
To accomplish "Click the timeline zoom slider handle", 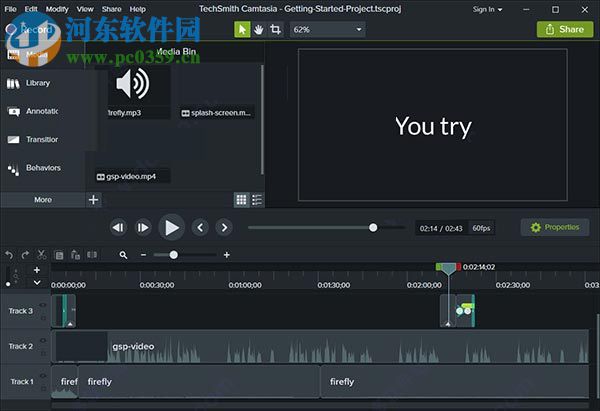I will (174, 255).
